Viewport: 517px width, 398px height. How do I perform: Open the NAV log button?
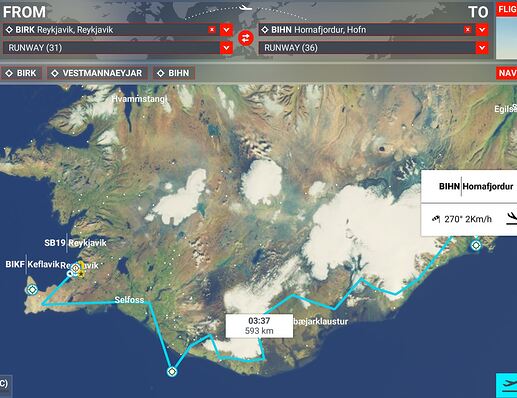(507, 73)
